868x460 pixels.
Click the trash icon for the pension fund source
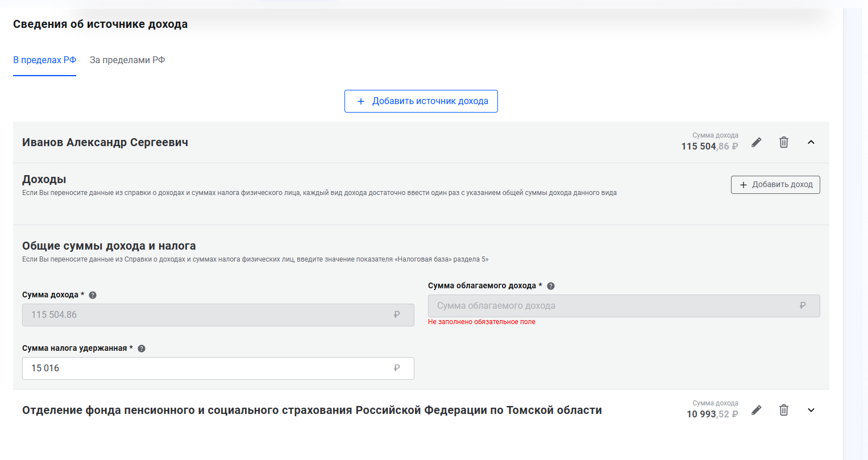[x=783, y=410]
